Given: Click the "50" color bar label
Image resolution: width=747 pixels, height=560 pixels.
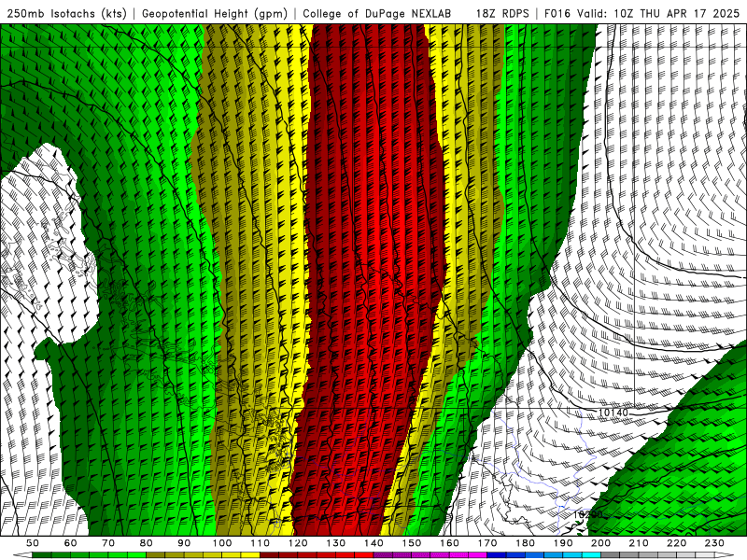Looking at the screenshot, I should 33,543.
